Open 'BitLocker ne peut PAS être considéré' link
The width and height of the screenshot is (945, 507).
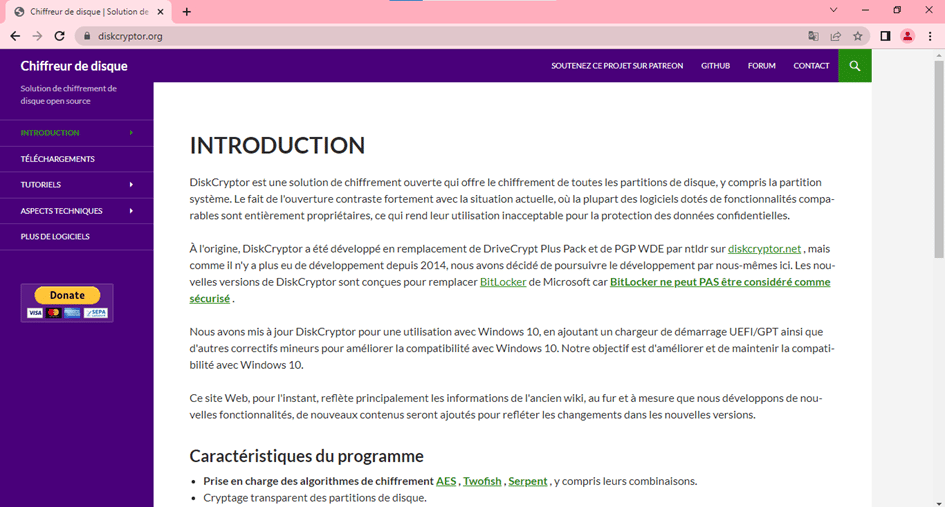tap(720, 282)
